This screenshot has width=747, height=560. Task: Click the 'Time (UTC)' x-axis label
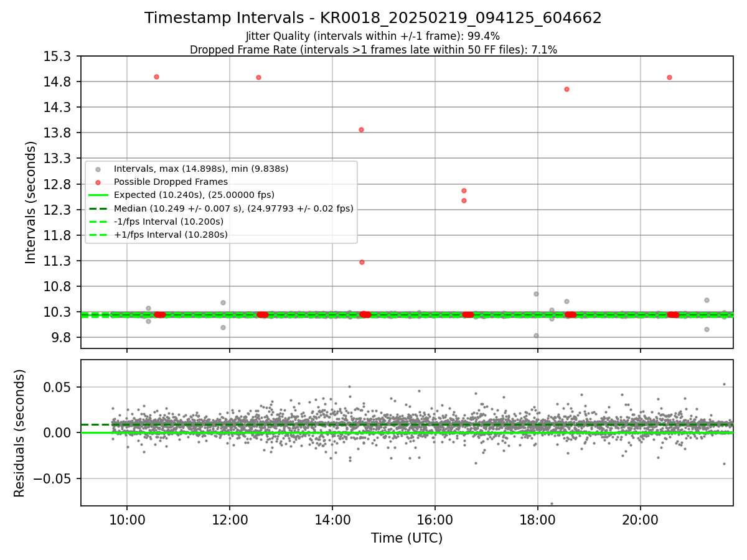[406, 538]
